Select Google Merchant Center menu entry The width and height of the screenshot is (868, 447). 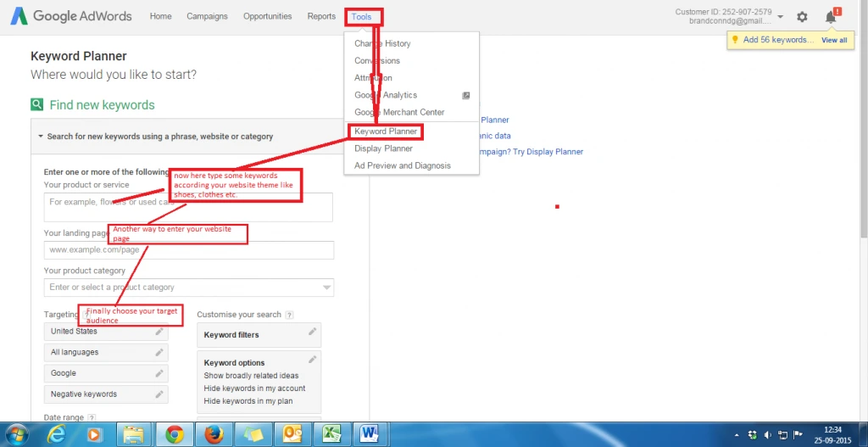pos(399,112)
